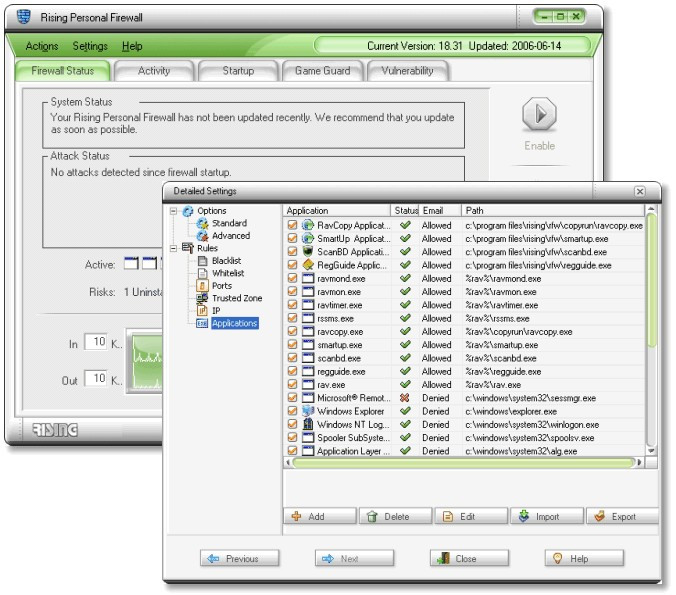
Task: Uncheck the SmartUp Application checkbox
Action: click(292, 238)
